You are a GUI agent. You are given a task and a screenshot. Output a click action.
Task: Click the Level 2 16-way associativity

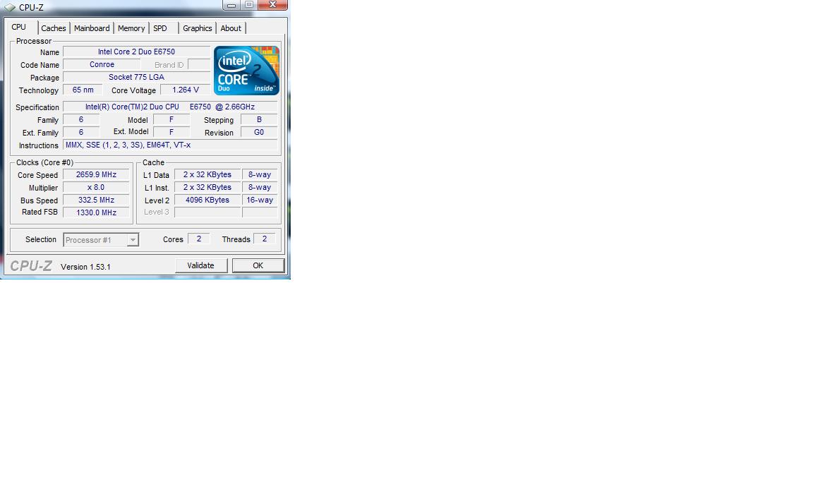(260, 200)
